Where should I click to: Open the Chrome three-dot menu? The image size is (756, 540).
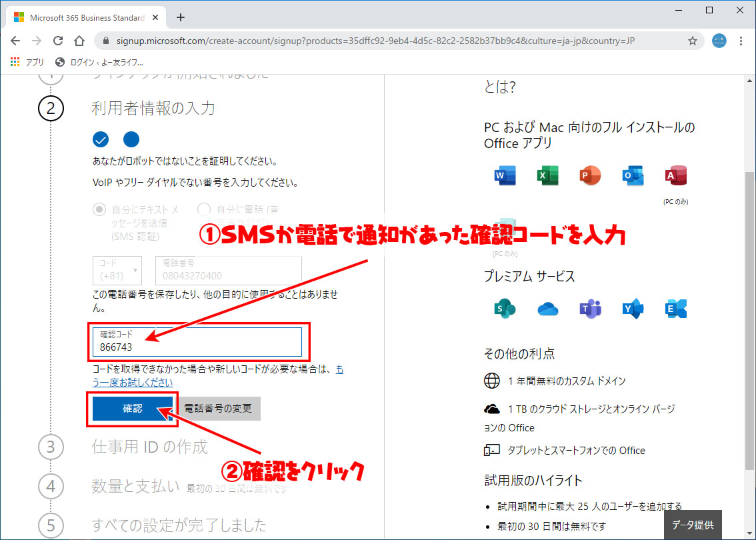[x=741, y=41]
